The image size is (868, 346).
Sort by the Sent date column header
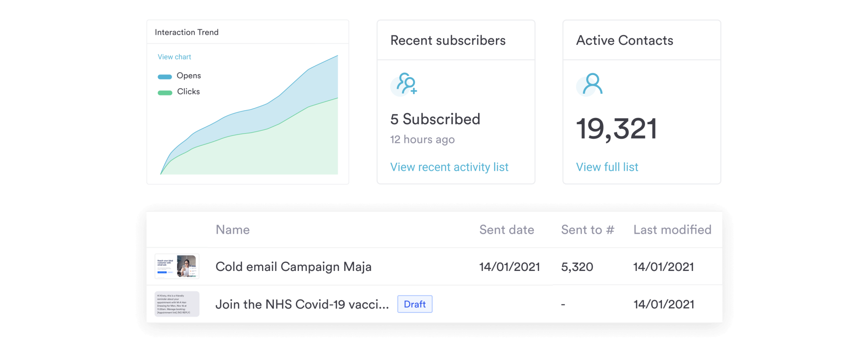(506, 230)
